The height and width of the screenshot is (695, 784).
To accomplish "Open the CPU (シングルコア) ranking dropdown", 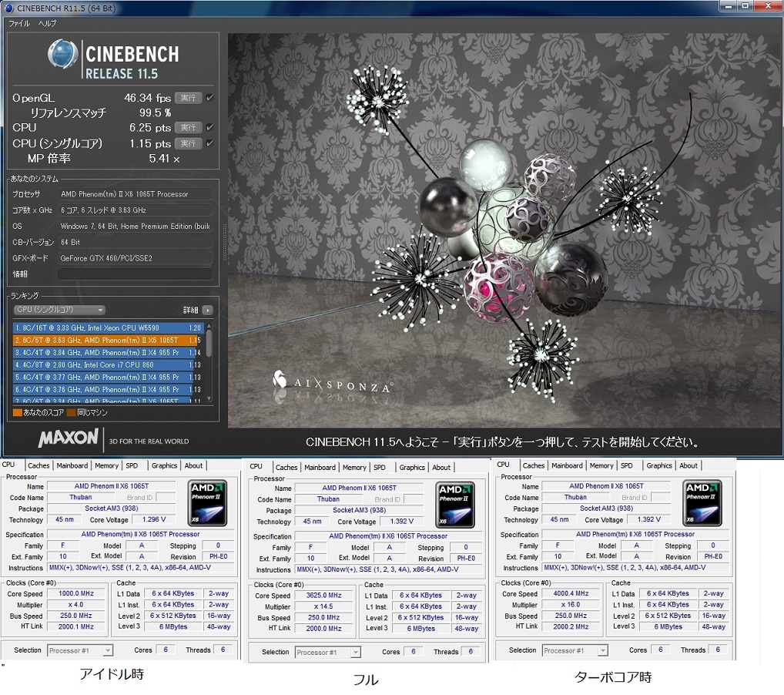I will pyautogui.click(x=59, y=310).
